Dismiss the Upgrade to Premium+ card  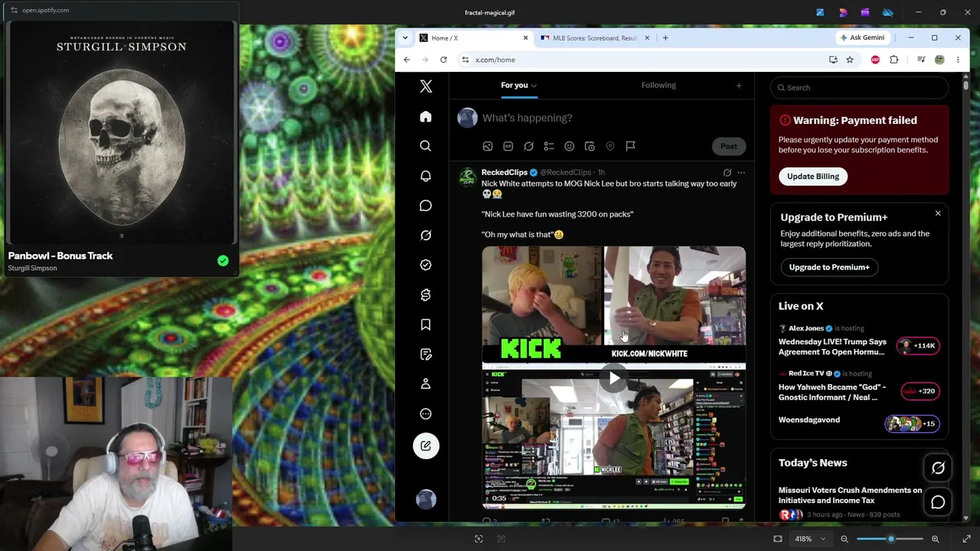(938, 214)
